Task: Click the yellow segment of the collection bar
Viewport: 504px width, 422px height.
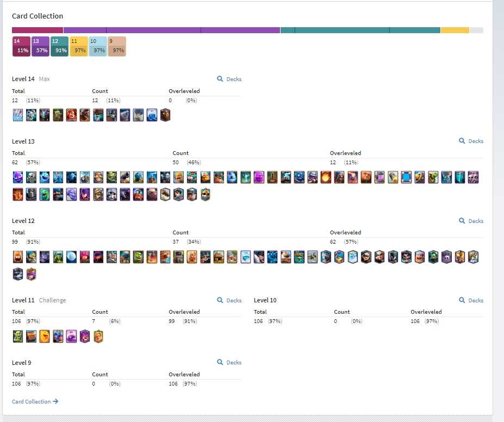Action: coord(455,30)
